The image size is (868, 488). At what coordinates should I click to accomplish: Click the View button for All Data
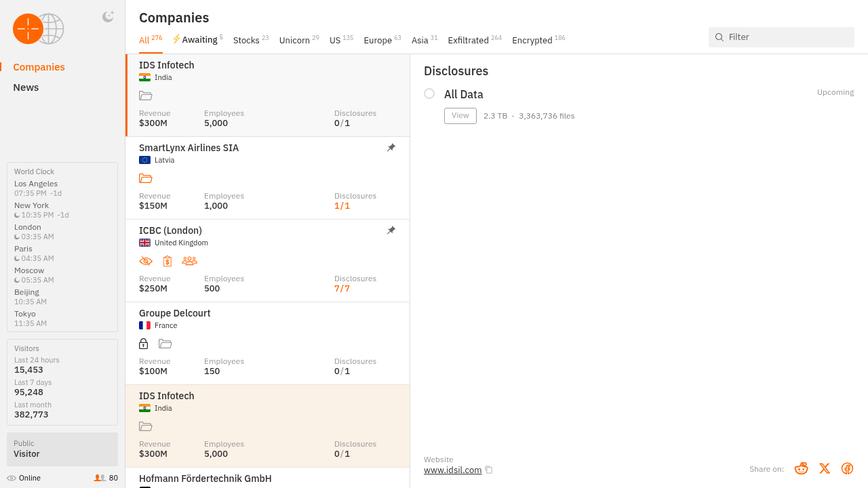[x=460, y=116]
